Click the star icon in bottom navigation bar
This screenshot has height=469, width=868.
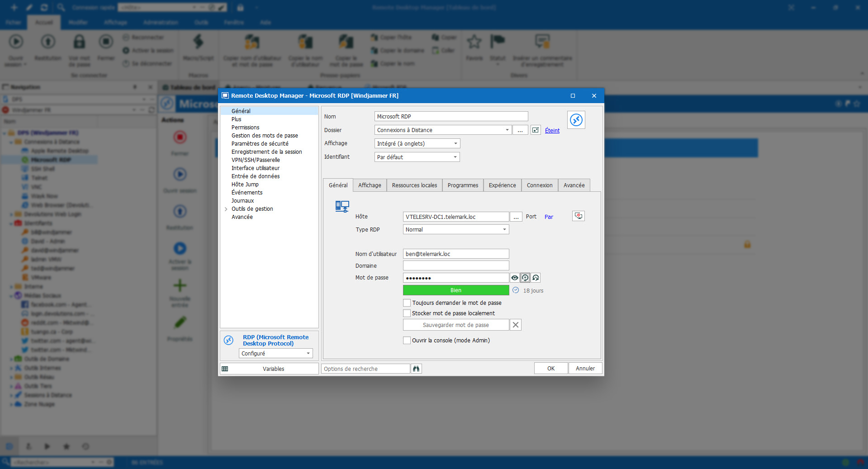[x=66, y=446]
